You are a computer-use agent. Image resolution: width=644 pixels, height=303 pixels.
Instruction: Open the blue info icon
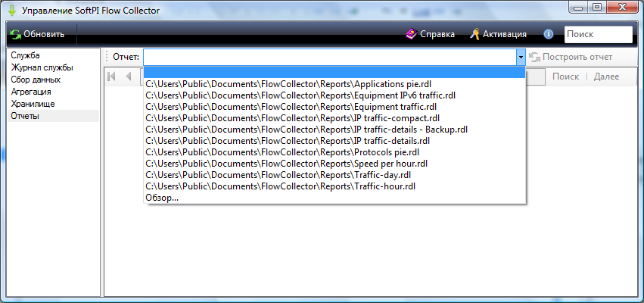(549, 34)
